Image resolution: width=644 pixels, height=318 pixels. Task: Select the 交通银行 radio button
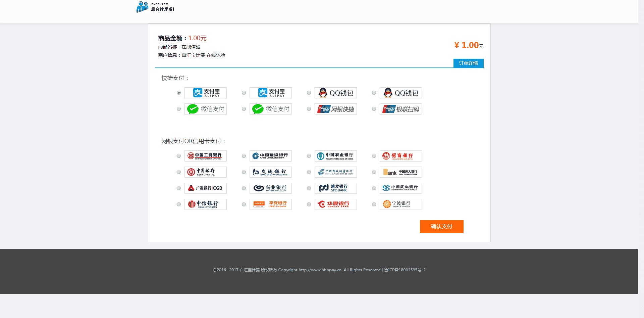(244, 172)
